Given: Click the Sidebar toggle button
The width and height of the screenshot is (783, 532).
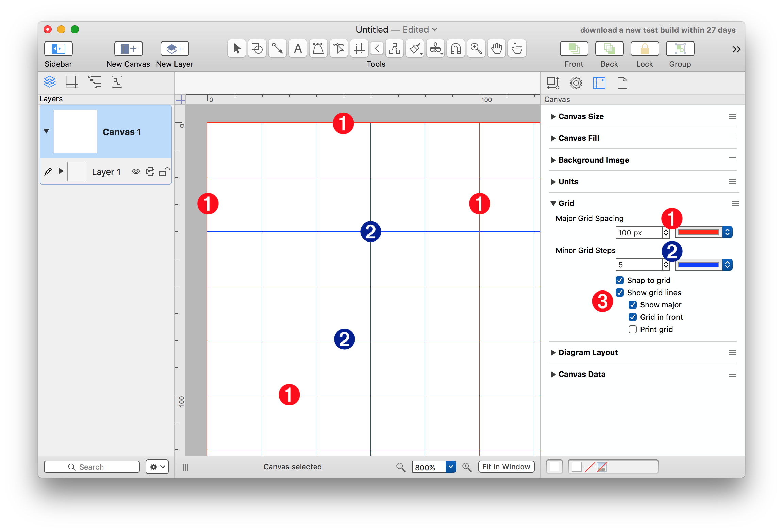Looking at the screenshot, I should (58, 49).
